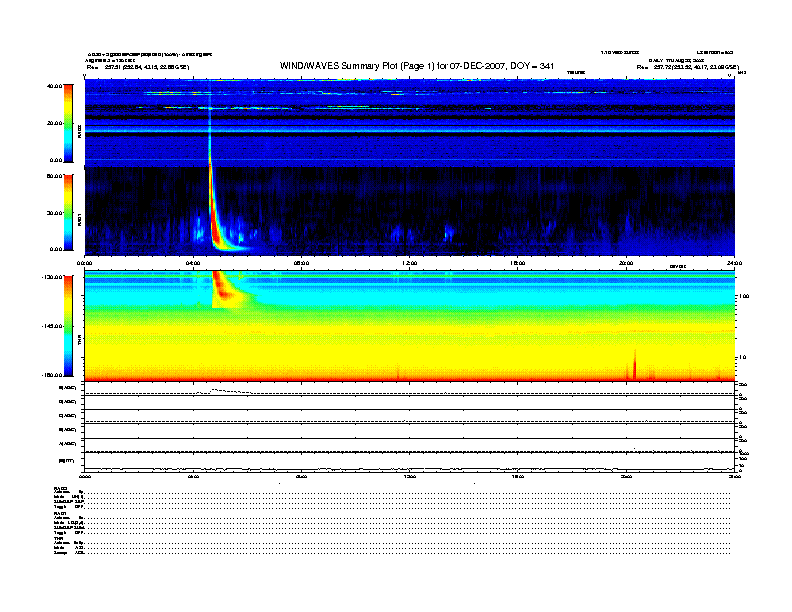Click the TNR intensity color bar

pyautogui.click(x=68, y=326)
